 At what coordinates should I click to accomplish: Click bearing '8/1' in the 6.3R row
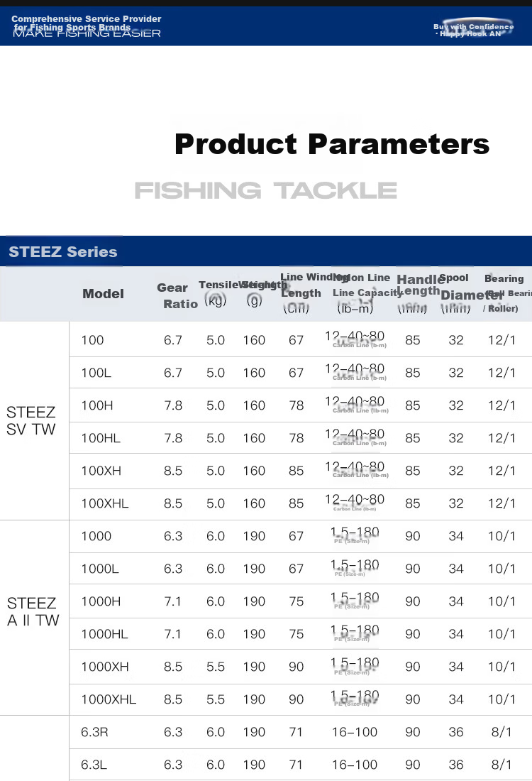[501, 732]
